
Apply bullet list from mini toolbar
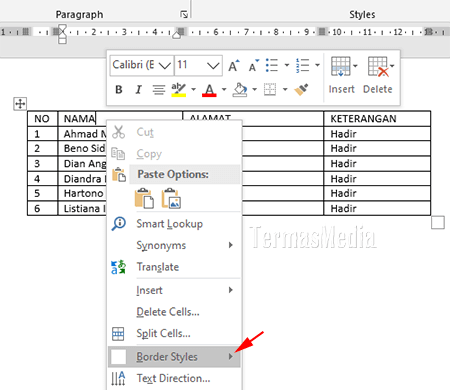click(272, 65)
